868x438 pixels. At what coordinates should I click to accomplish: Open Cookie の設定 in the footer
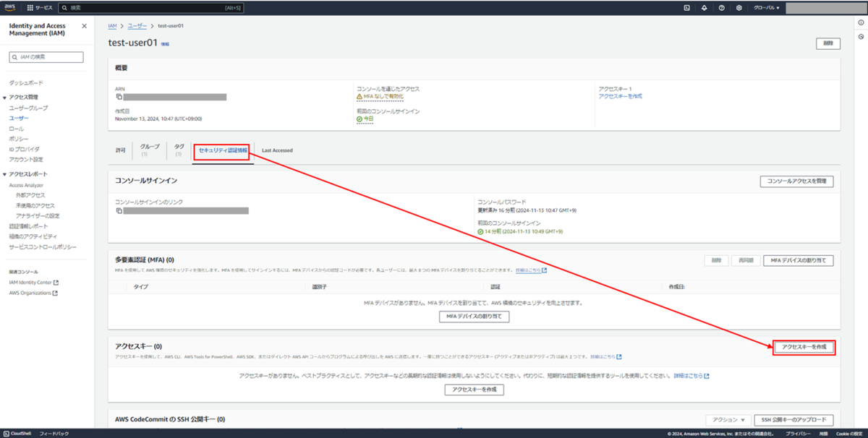(849, 434)
